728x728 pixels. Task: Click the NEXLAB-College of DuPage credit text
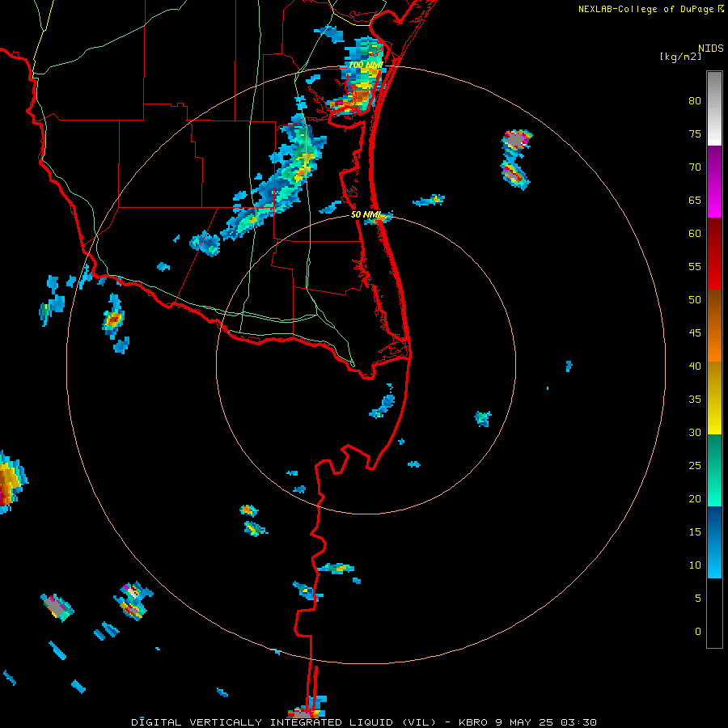coord(645,9)
